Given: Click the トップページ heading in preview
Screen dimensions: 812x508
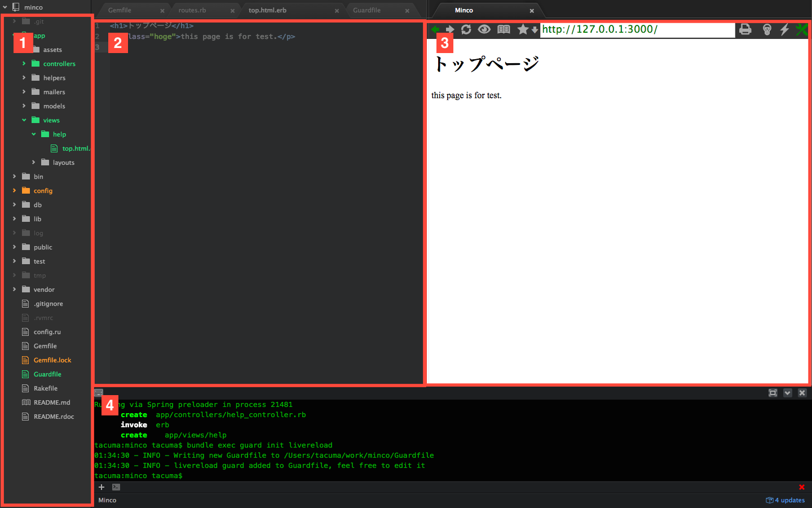Looking at the screenshot, I should tap(486, 64).
